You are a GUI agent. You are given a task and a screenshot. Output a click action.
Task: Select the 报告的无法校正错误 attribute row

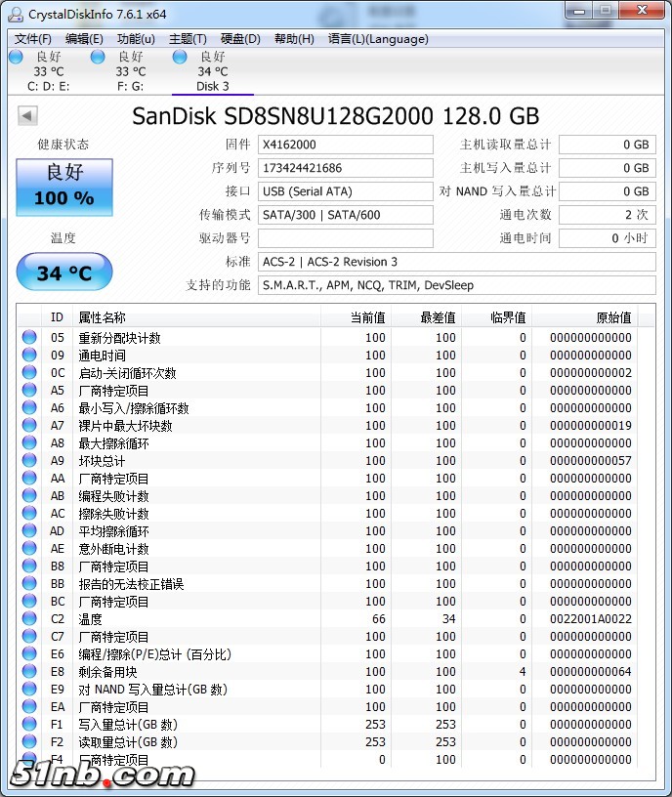[328, 583]
